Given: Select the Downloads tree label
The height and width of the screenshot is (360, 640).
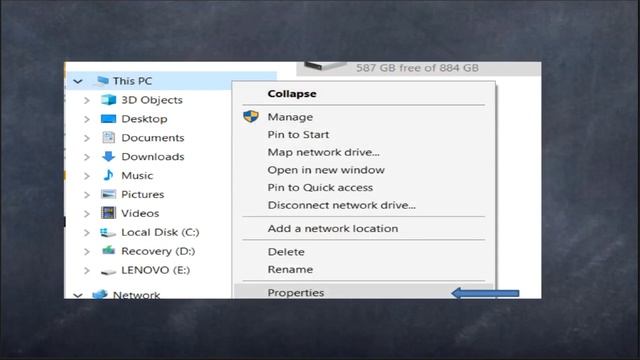Looking at the screenshot, I should pyautogui.click(x=153, y=156).
